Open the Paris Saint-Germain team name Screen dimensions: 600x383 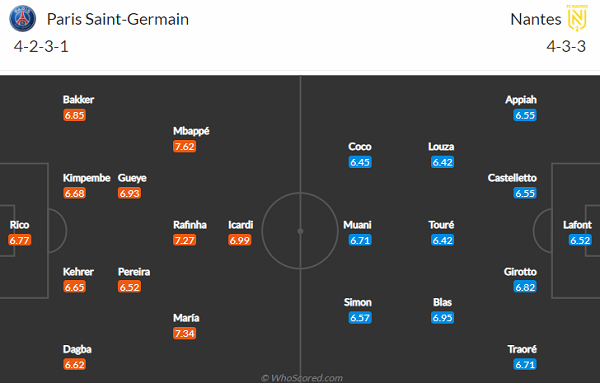click(118, 19)
